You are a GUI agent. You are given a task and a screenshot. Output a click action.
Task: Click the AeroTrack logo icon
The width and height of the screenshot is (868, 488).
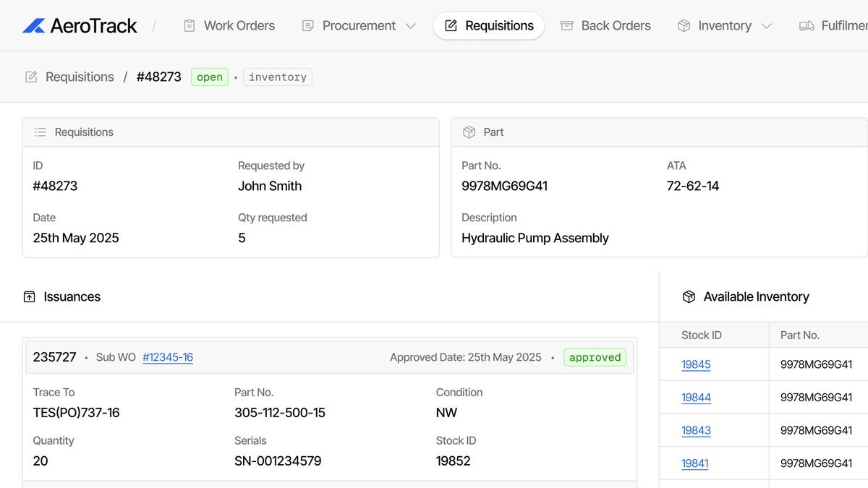tap(34, 26)
